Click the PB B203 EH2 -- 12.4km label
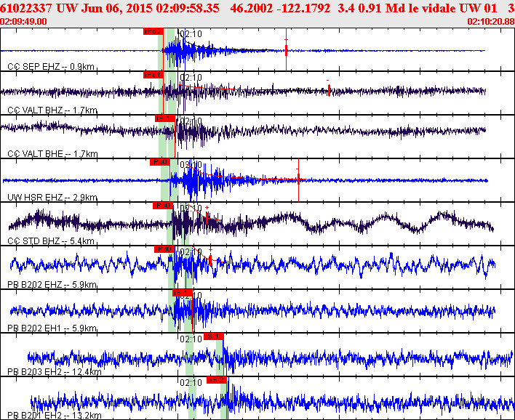This screenshot has width=515, height=420. click(55, 372)
